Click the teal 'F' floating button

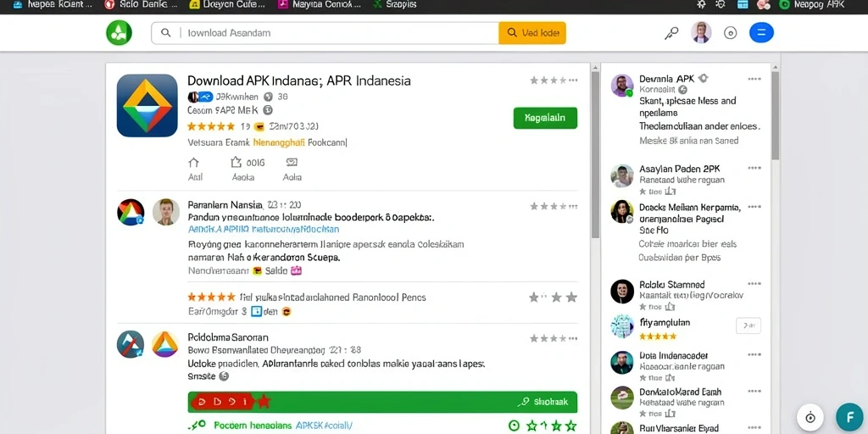coord(849,418)
